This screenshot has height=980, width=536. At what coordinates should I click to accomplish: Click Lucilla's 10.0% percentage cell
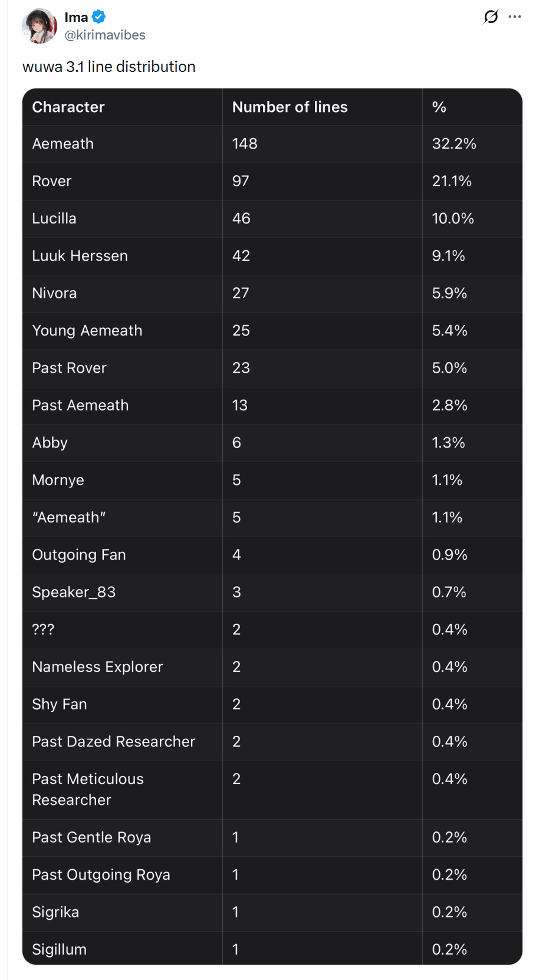point(453,219)
